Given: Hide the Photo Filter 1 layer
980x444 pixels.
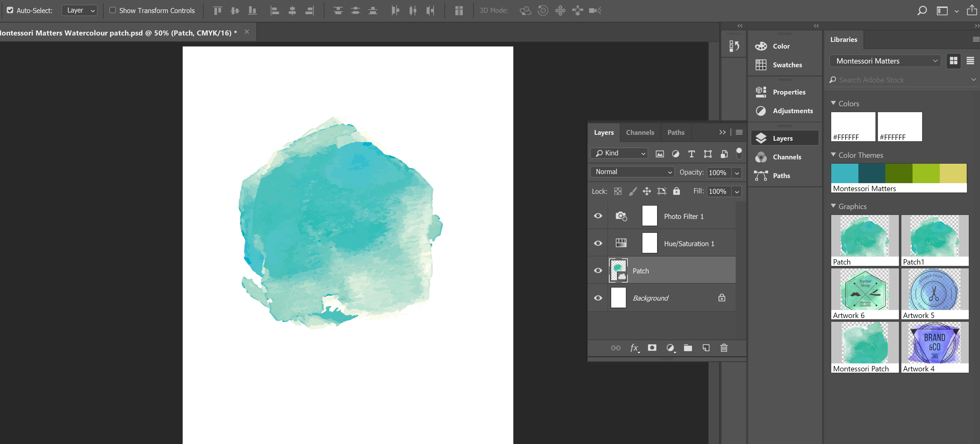Looking at the screenshot, I should pos(598,216).
